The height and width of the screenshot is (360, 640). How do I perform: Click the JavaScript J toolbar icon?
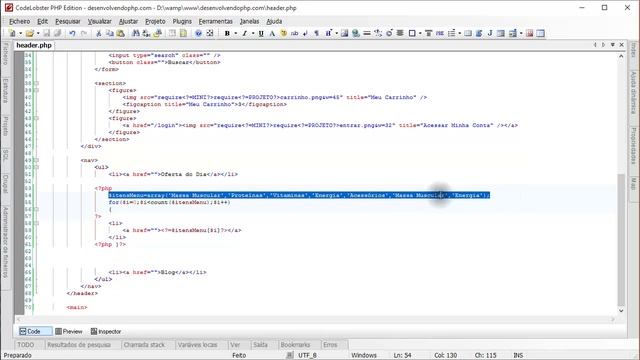(x=490, y=33)
